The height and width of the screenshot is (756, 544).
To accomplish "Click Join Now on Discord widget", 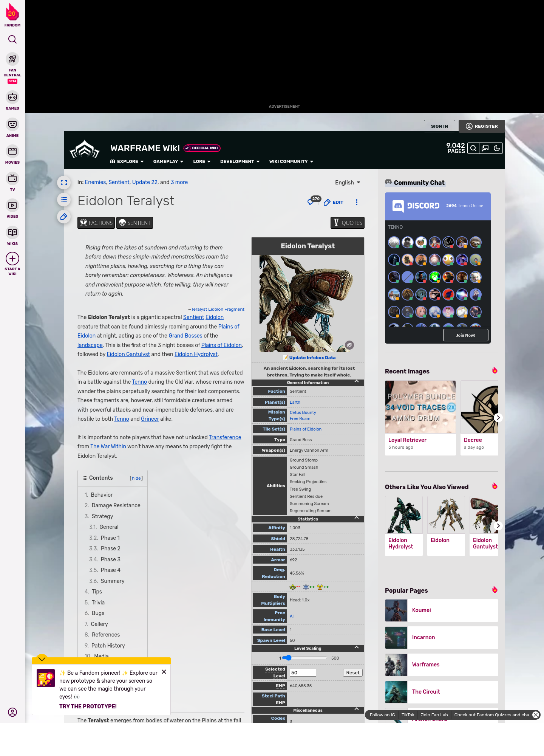I will 466,335.
